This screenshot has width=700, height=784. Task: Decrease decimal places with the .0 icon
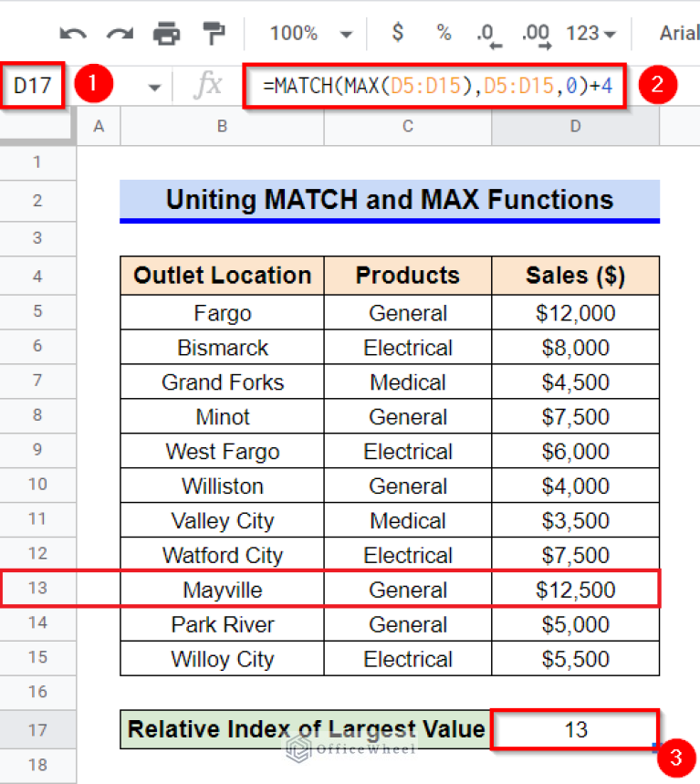click(x=486, y=33)
